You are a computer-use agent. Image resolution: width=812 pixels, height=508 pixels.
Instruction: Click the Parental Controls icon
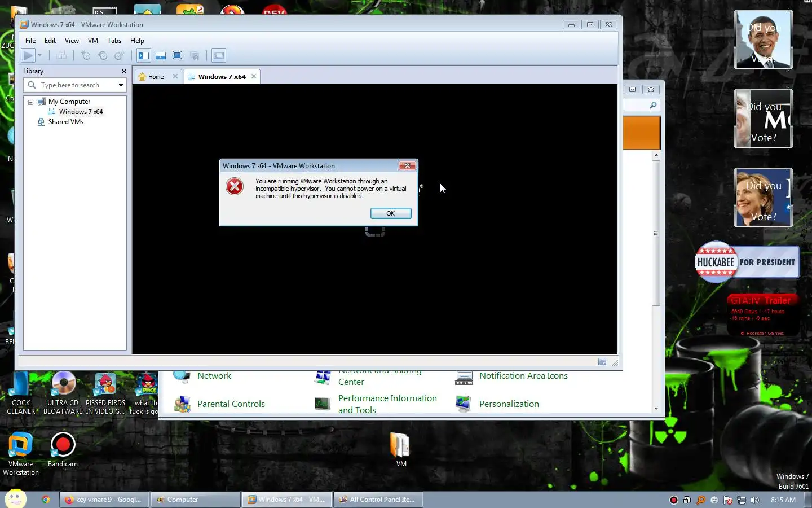coord(182,404)
